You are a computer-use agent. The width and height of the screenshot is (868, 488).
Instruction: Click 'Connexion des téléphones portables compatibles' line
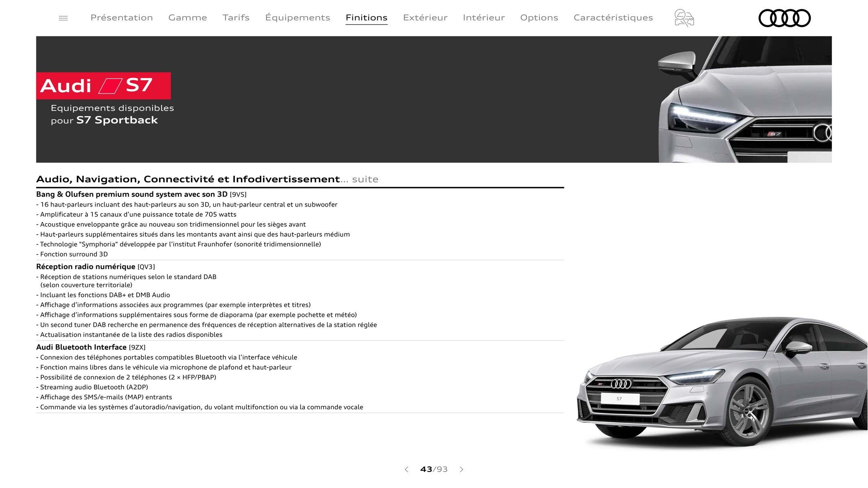[x=167, y=357]
